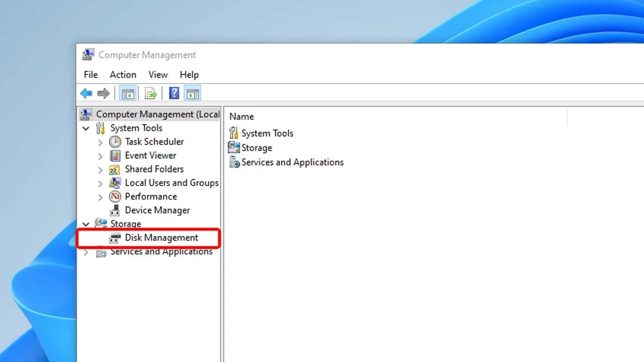Select Device Manager label in the tree
Screen dimensions: 644x362
click(157, 210)
